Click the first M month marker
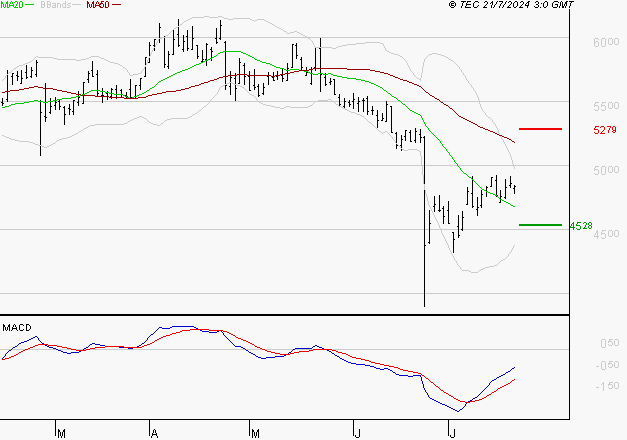The image size is (627, 440). 61,434
